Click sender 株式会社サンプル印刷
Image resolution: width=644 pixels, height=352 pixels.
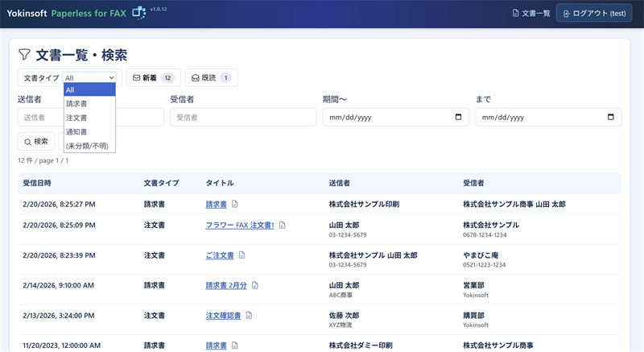364,204
